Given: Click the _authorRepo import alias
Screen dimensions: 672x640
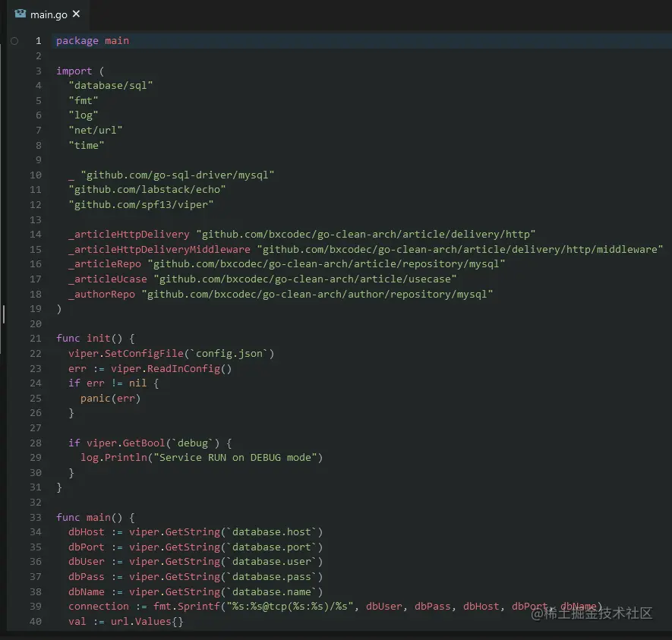Looking at the screenshot, I should pyautogui.click(x=102, y=295).
